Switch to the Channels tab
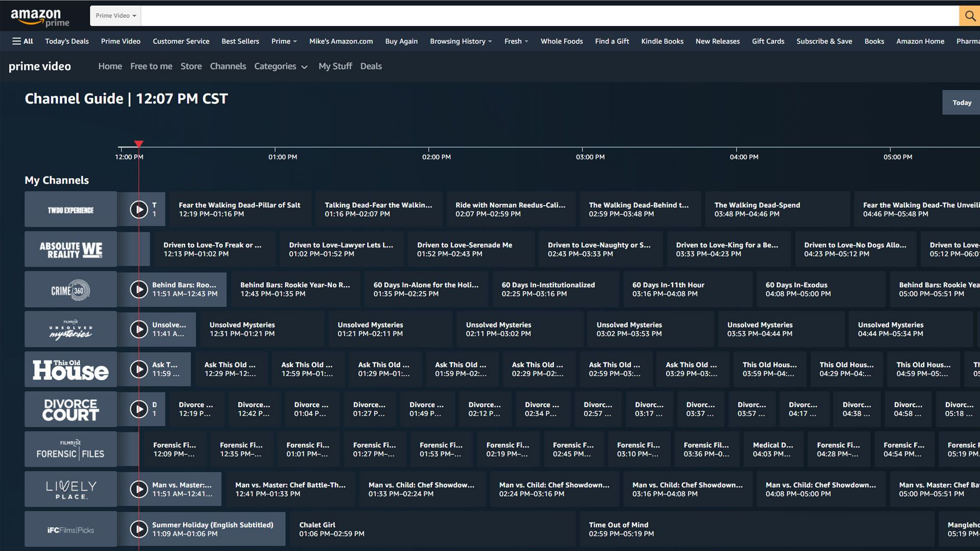 pos(228,66)
